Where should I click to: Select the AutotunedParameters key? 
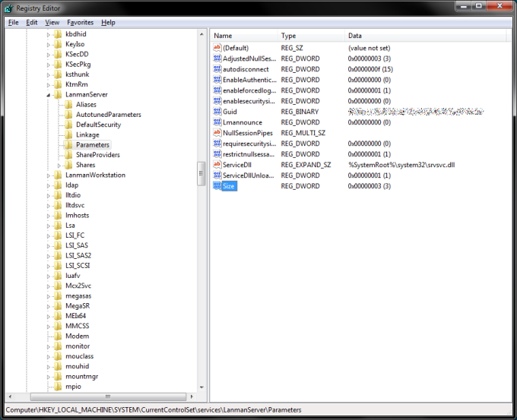coord(109,115)
